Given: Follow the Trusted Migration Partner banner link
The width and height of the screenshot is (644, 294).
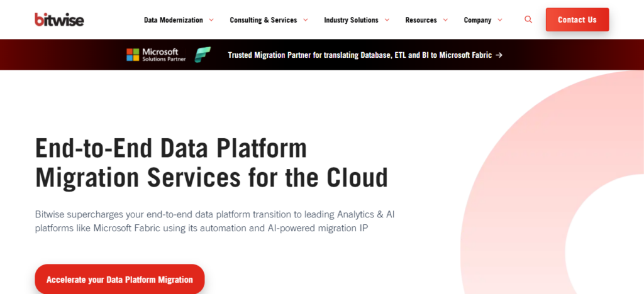Looking at the screenshot, I should pos(360,55).
